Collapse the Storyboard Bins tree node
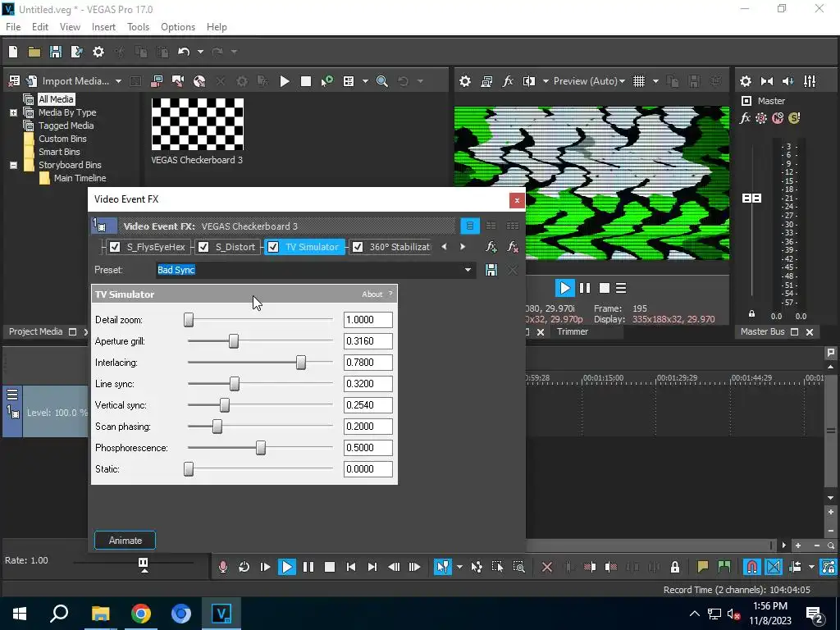 click(13, 165)
